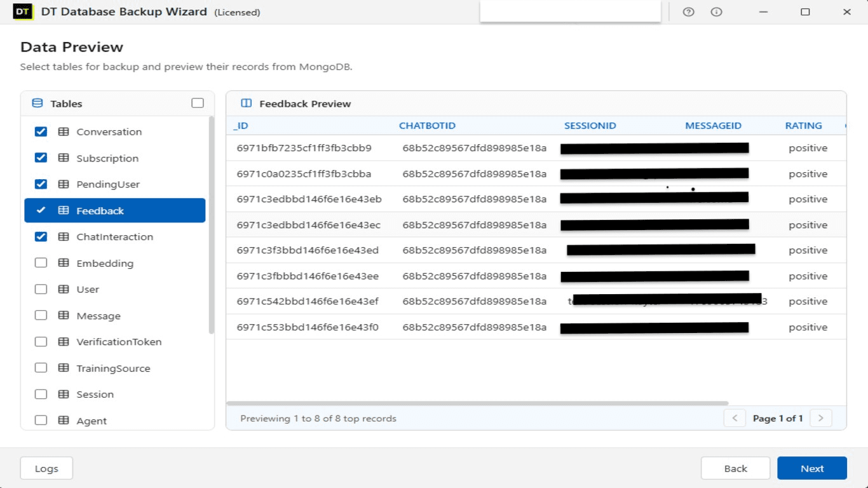This screenshot has height=488, width=868.
Task: Go to the previous preview page
Action: (x=735, y=418)
